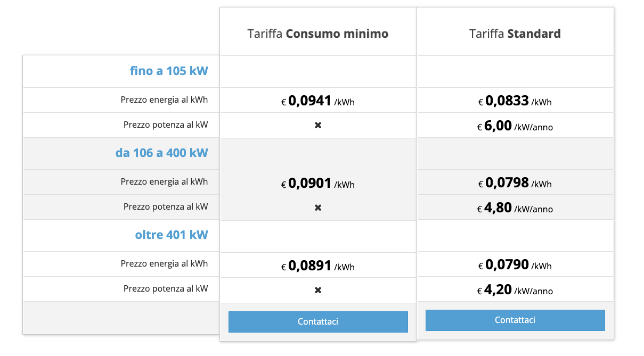Image resolution: width=644 pixels, height=356 pixels.
Task: Click the × icon in the oltre 401 kW section
Action: click(x=318, y=290)
